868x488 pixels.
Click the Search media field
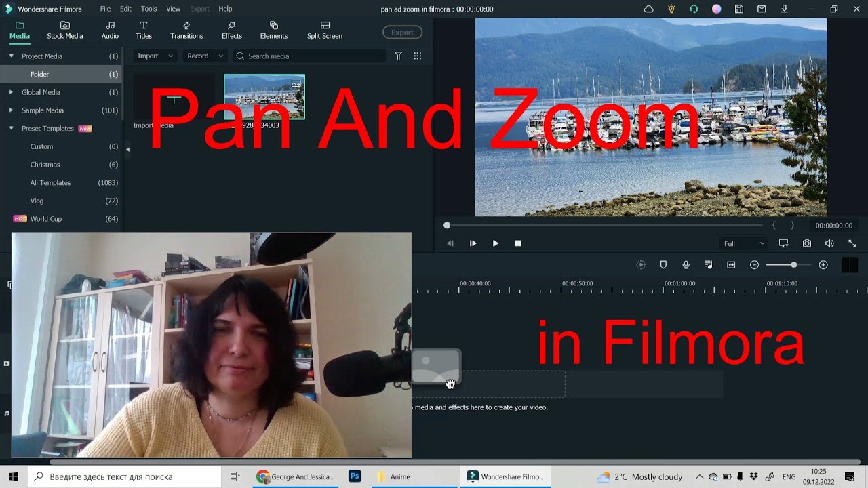click(x=310, y=56)
